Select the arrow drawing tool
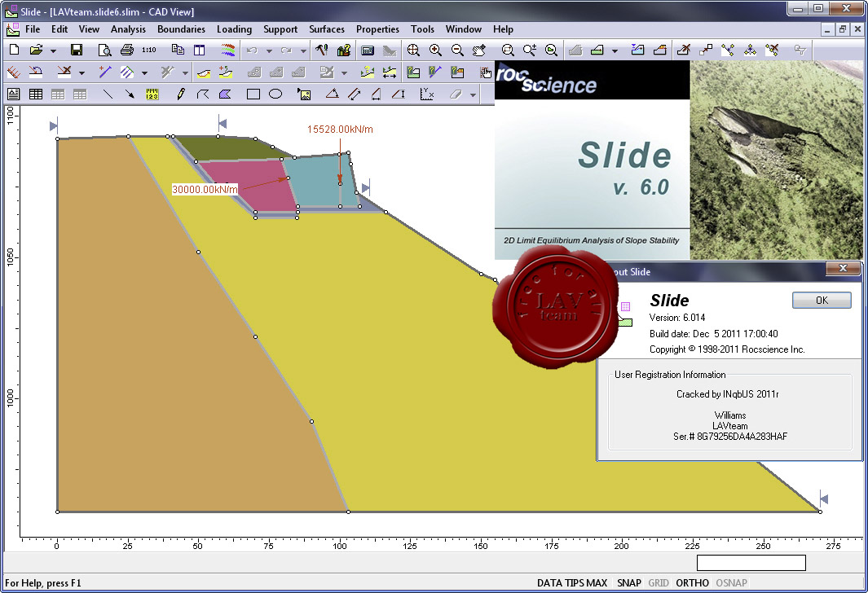 [x=130, y=94]
